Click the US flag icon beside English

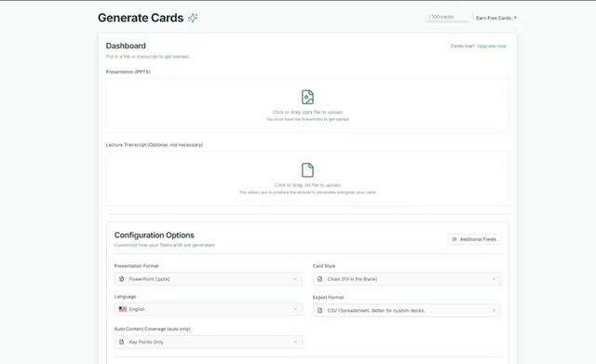122,309
